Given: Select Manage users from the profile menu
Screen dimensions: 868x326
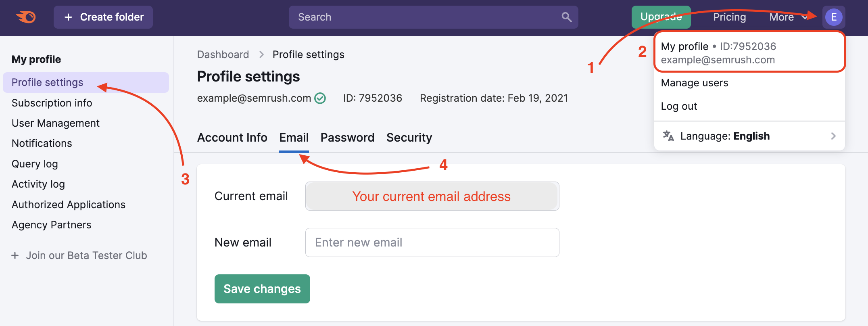Looking at the screenshot, I should [694, 83].
